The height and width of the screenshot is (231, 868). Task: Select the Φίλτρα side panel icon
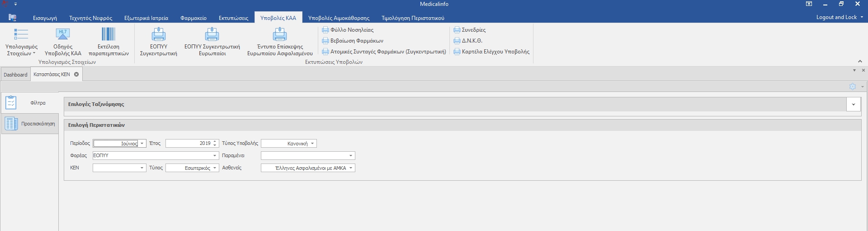pyautogui.click(x=11, y=103)
